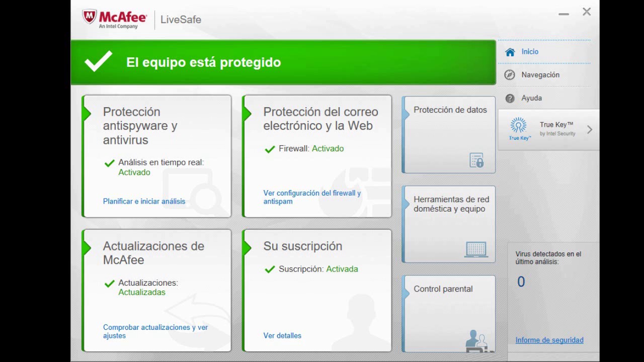The width and height of the screenshot is (644, 362).
Task: Click the Protección de datos lock document icon
Action: coord(476,160)
